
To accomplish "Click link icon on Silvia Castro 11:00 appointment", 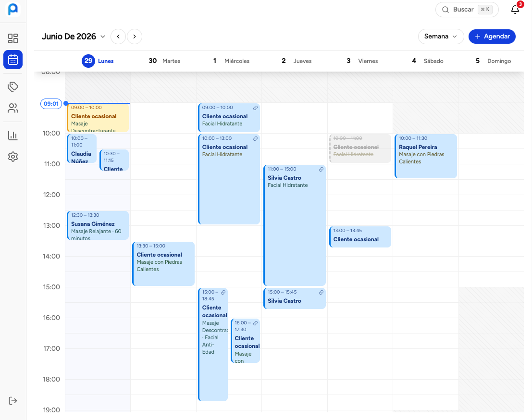I will (x=321, y=169).
